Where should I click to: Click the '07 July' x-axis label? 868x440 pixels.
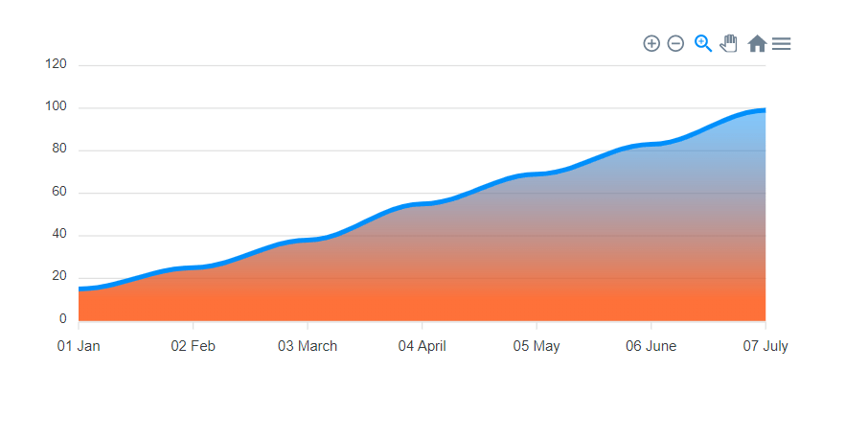tap(765, 346)
